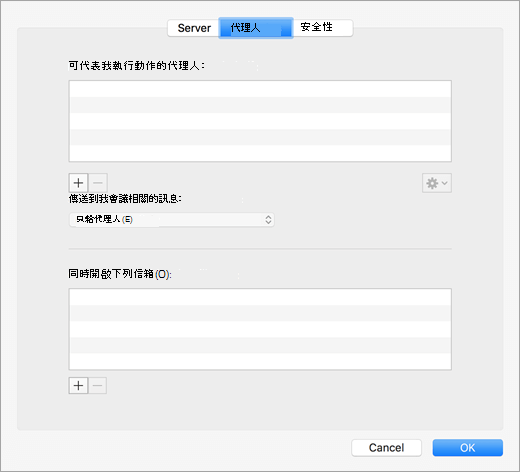The width and height of the screenshot is (520, 472).
Task: Add a delegate with the plus button
Action: coord(78,183)
